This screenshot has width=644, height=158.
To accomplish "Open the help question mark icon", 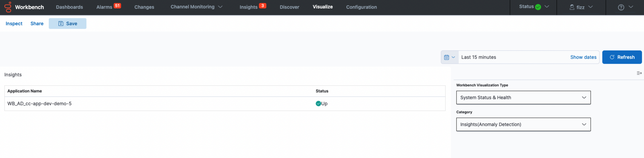I will tap(621, 7).
